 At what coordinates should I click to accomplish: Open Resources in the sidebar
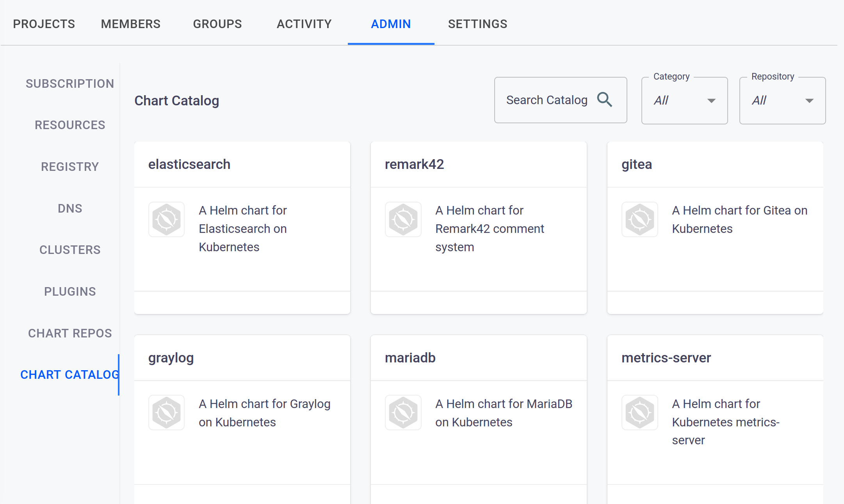tap(70, 125)
